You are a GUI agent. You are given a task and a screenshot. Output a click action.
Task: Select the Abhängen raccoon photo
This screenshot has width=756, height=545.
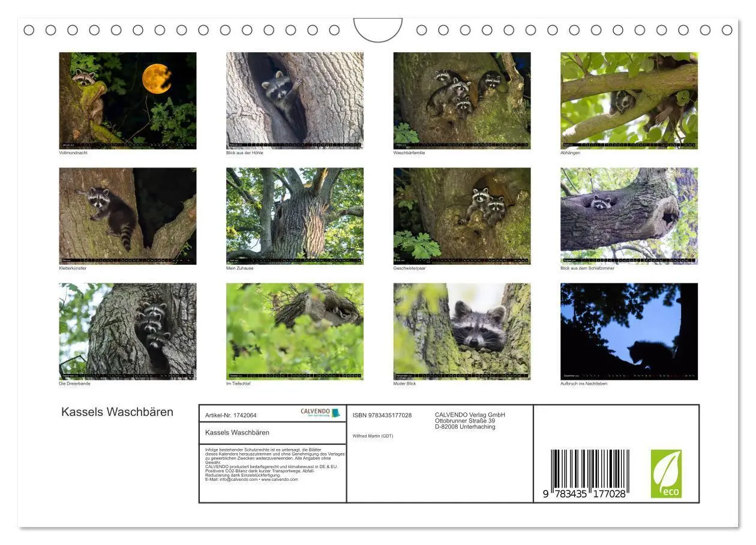(x=629, y=100)
